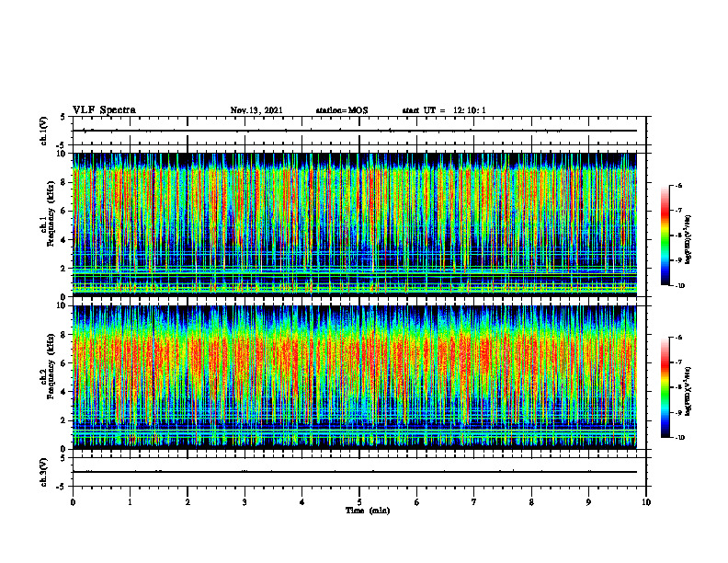The image size is (728, 563).
Task: Click time axis tick label "5"
Action: point(359,502)
